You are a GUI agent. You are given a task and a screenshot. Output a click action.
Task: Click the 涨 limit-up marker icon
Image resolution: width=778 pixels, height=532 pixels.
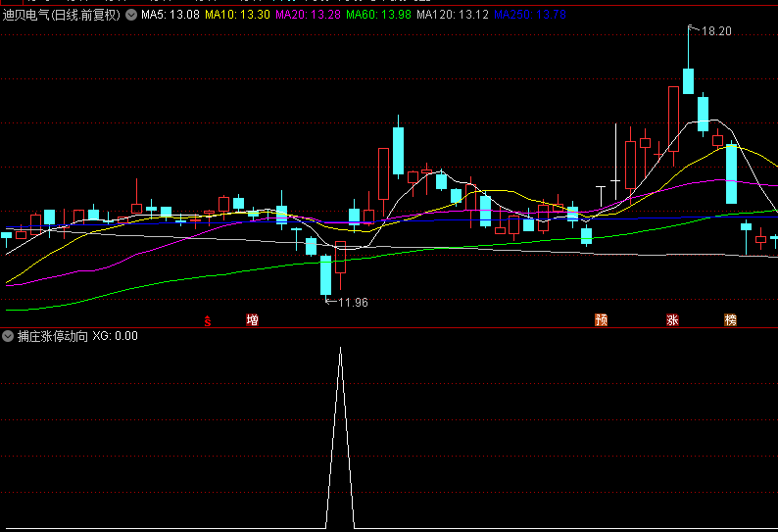[x=673, y=320]
